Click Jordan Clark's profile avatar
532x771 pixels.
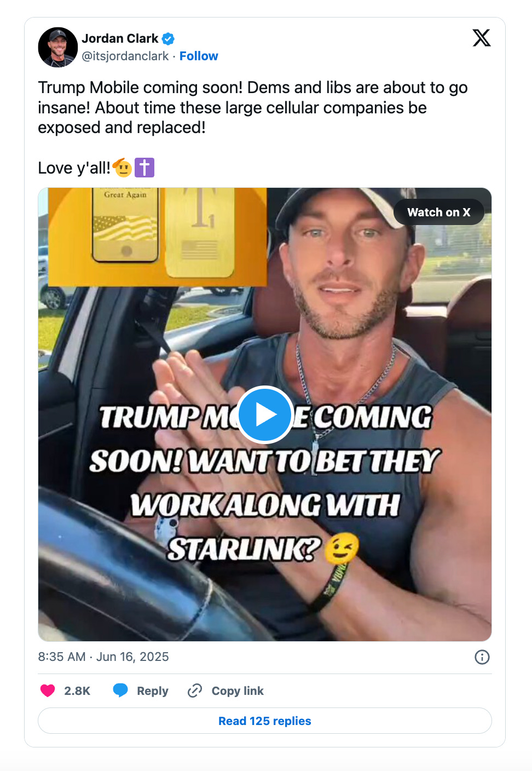tap(57, 47)
